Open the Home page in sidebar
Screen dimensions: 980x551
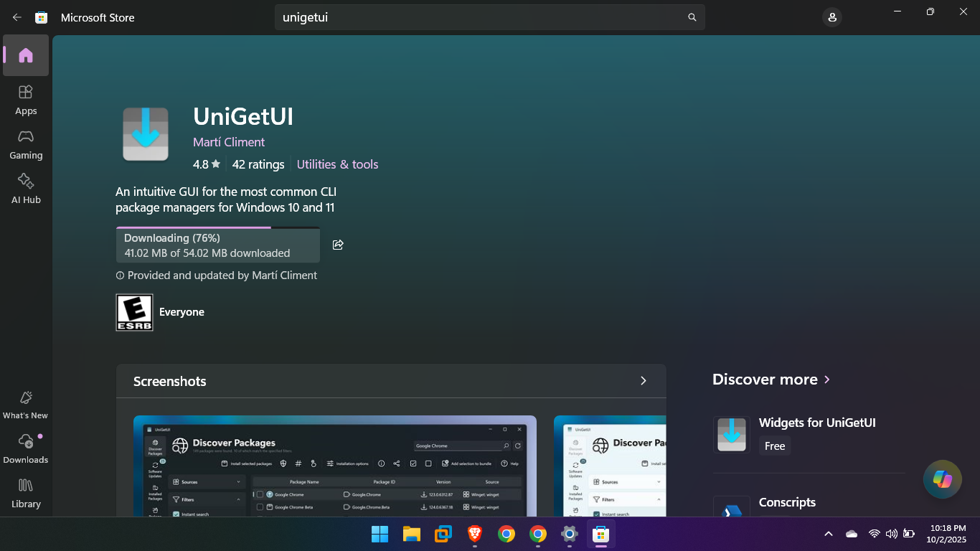26,55
